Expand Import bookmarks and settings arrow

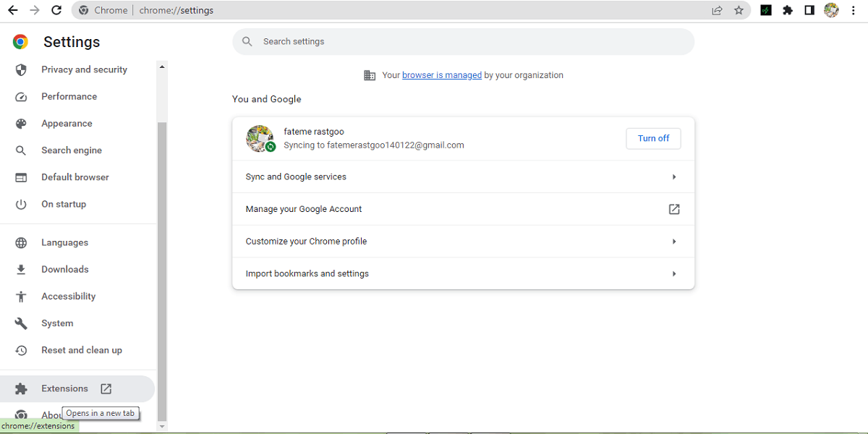[x=674, y=274]
